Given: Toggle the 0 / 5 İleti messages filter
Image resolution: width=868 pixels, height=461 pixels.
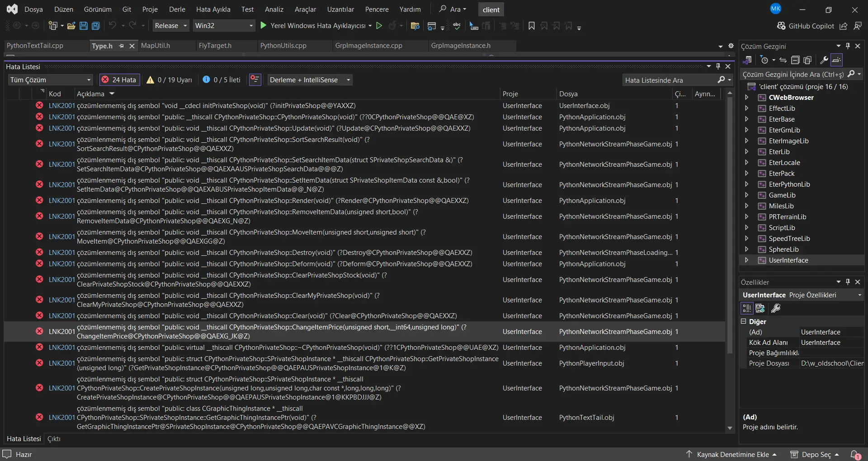Looking at the screenshot, I should coord(222,80).
